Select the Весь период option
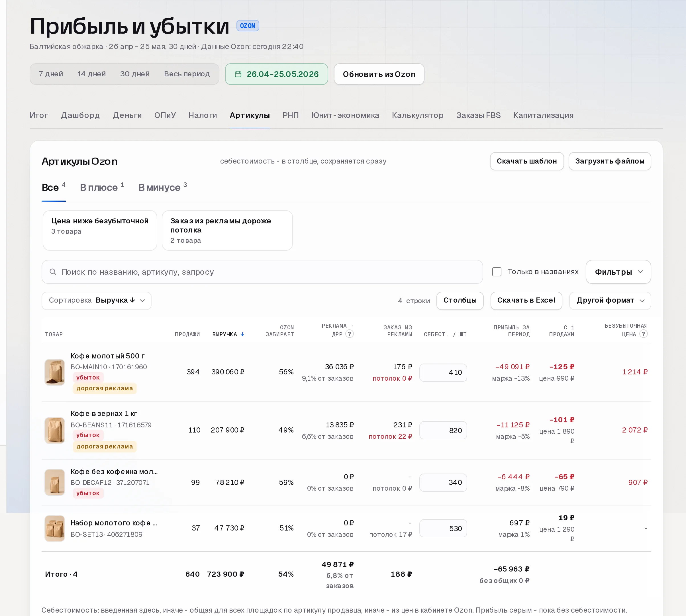 coord(187,74)
